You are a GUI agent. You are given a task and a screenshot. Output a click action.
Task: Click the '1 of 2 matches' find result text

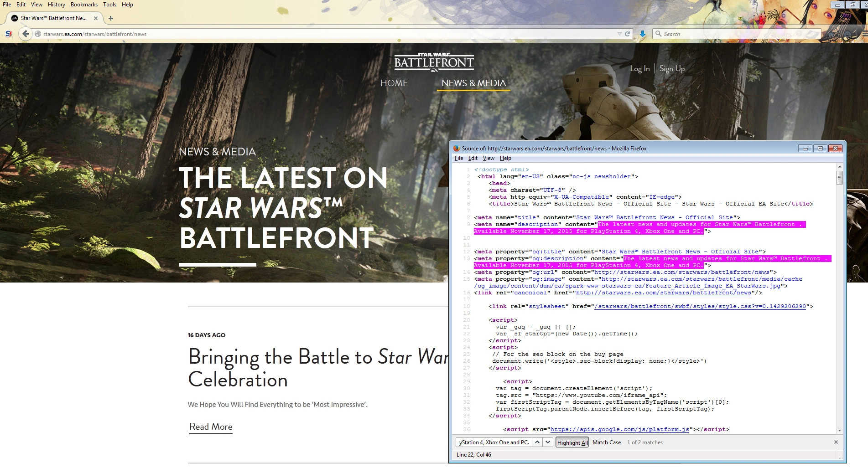click(x=645, y=442)
